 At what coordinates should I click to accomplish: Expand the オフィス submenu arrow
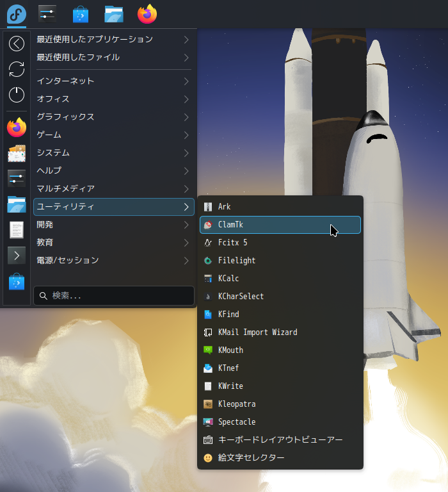pyautogui.click(x=186, y=99)
